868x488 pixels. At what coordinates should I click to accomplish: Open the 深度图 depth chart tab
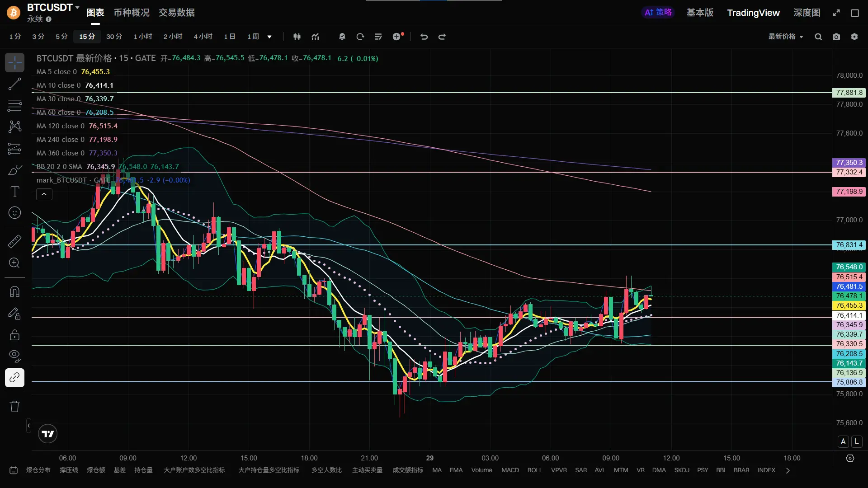click(x=807, y=13)
